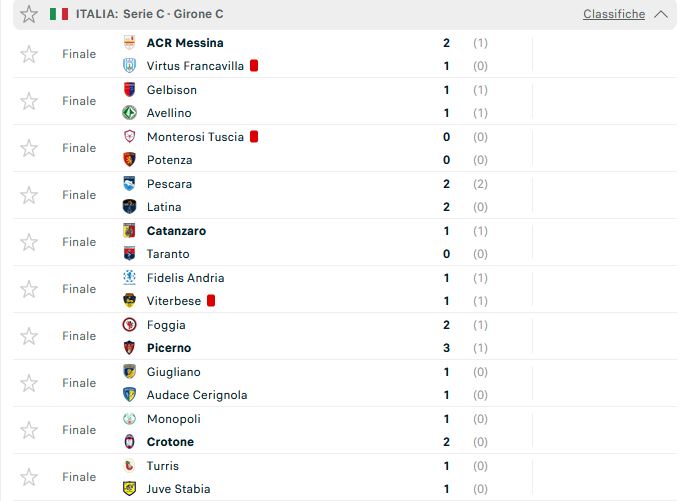This screenshot has width=685, height=501.
Task: Favorite the ACR Messina match star
Action: pos(29,54)
